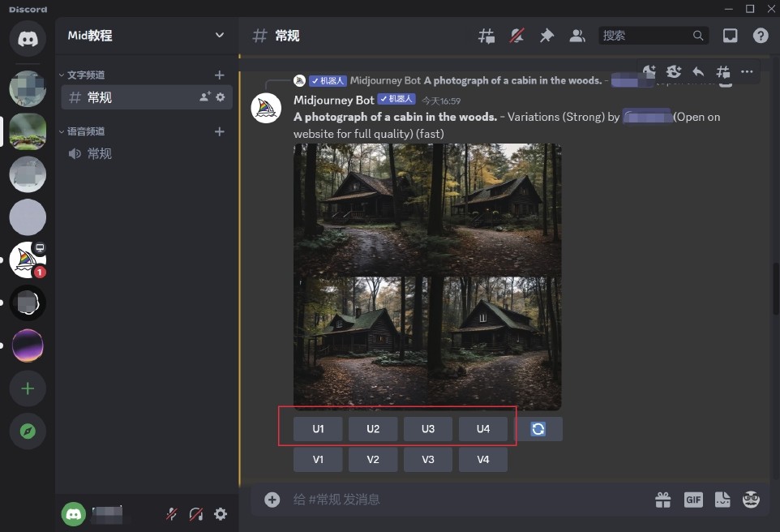Click the search magnifier icon

698,36
